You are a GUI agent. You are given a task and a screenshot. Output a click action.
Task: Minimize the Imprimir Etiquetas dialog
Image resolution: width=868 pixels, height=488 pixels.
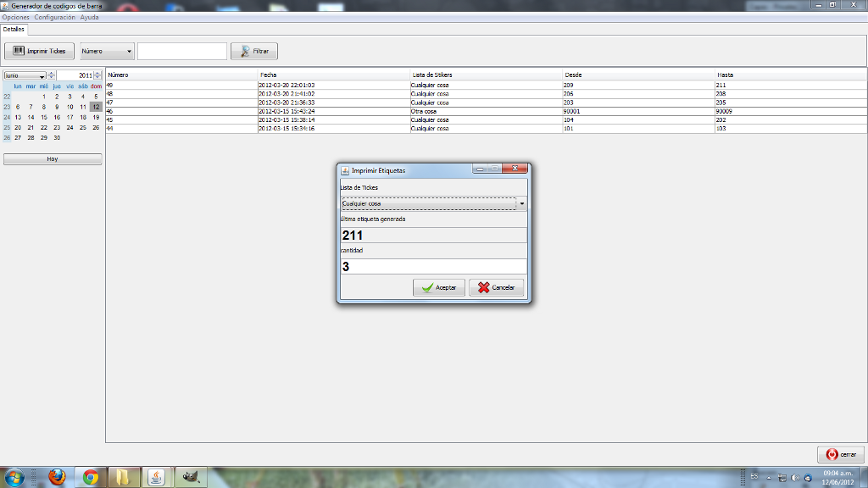point(480,169)
